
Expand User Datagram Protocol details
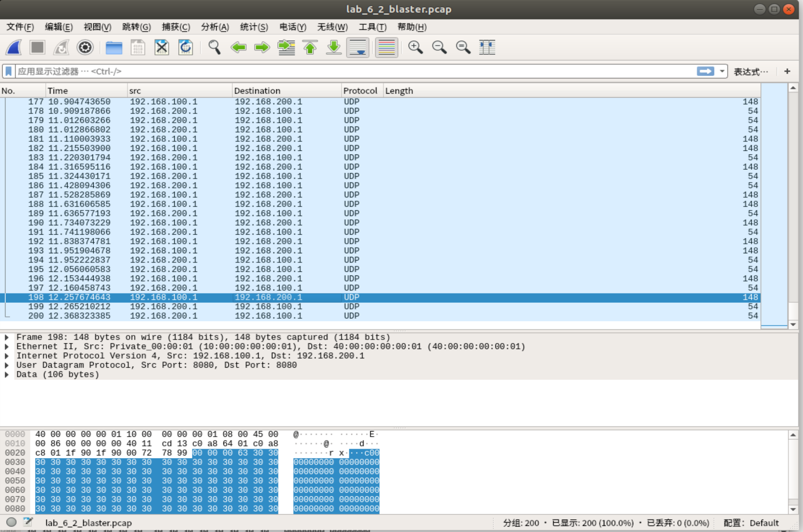tap(7, 365)
